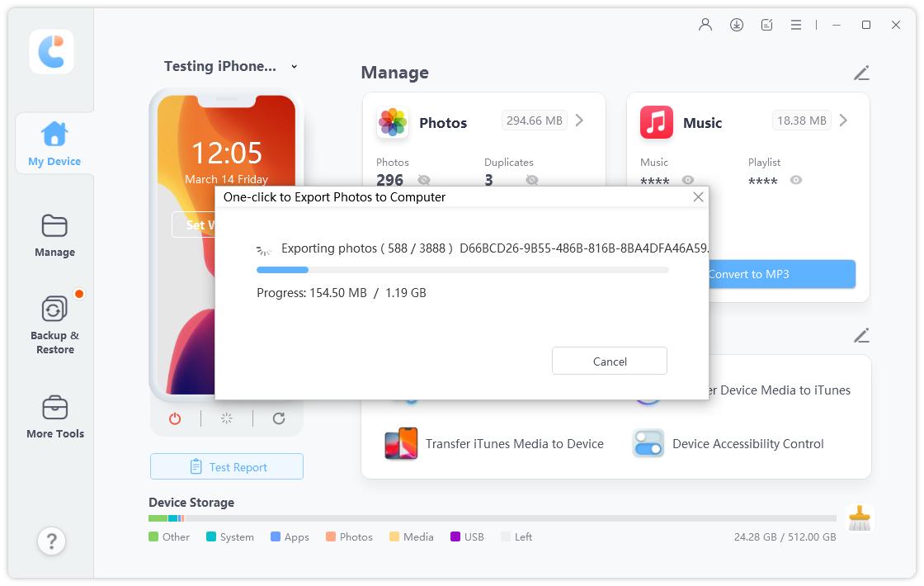Viewport: 924px width, 586px height.
Task: Expand Photos details with the right chevron
Action: point(579,120)
